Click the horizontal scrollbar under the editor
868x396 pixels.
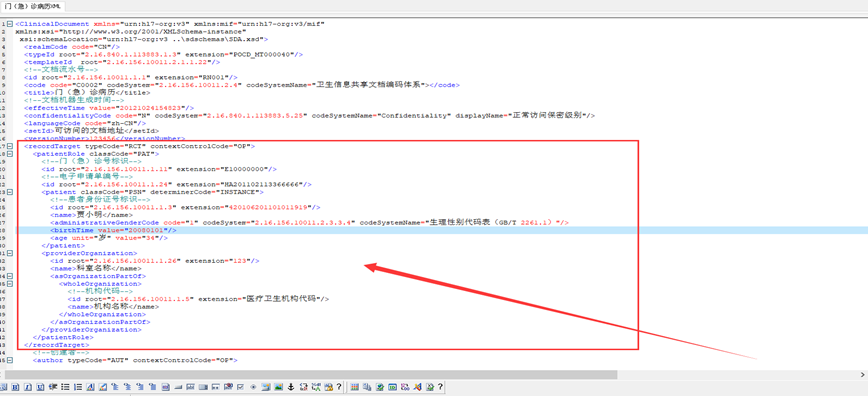point(310,375)
